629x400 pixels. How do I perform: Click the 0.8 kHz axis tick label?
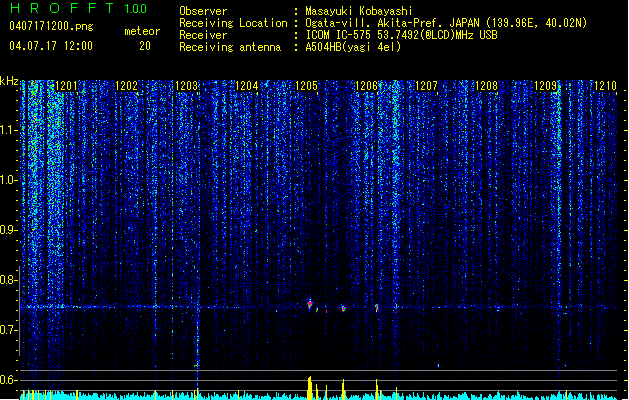8,280
